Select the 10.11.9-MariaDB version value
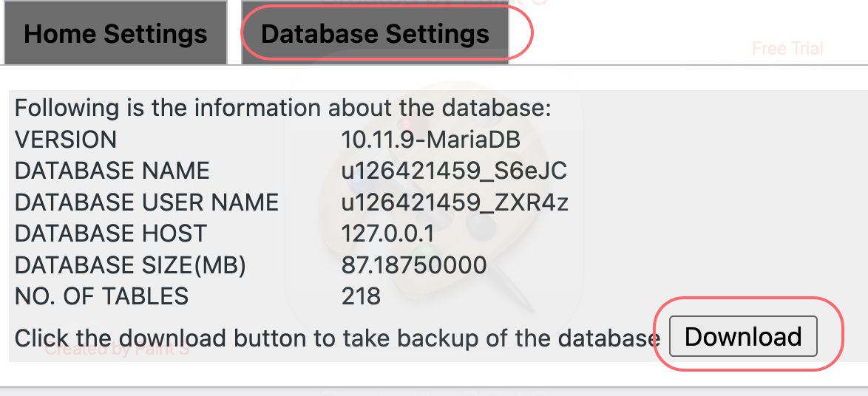 click(x=431, y=140)
